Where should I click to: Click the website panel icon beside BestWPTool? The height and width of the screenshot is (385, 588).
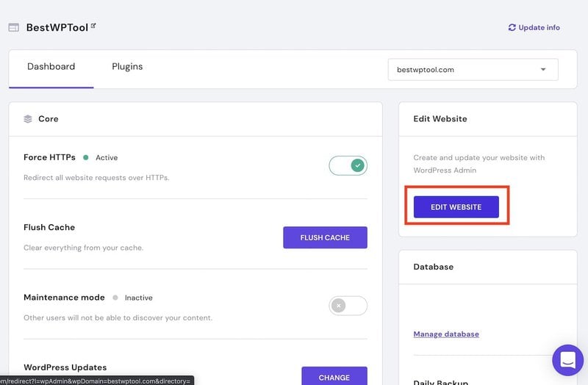coord(14,27)
